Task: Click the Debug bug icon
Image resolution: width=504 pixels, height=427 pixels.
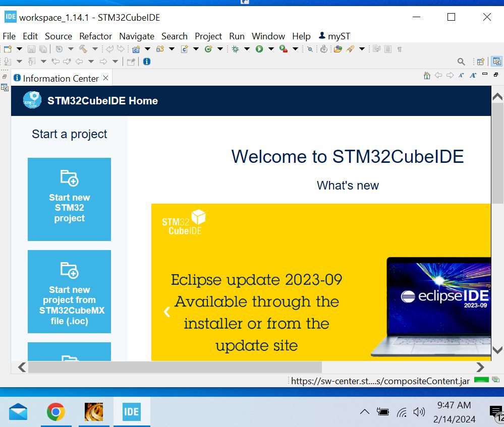Action: tap(235, 49)
